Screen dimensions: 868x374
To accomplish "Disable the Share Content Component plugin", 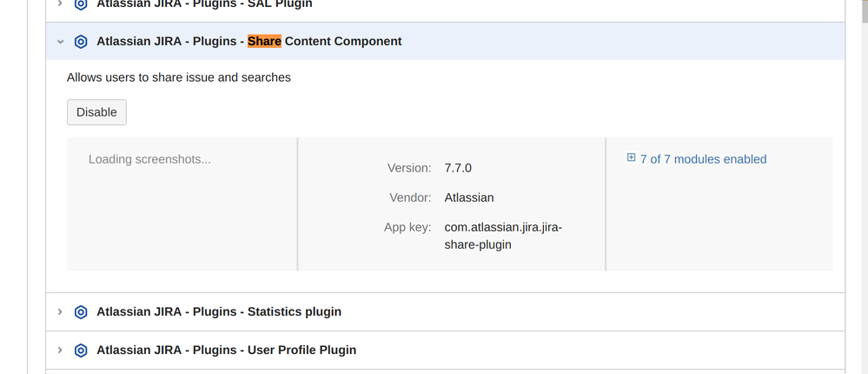I will point(96,112).
